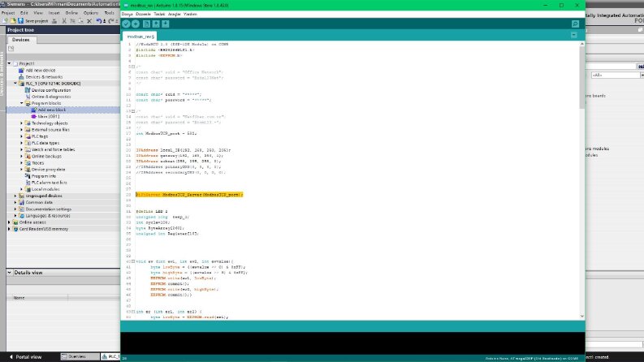Image resolution: width=644 pixels, height=362 pixels.
Task: Click the Overview button in TIA taskbar
Action: pos(80,356)
